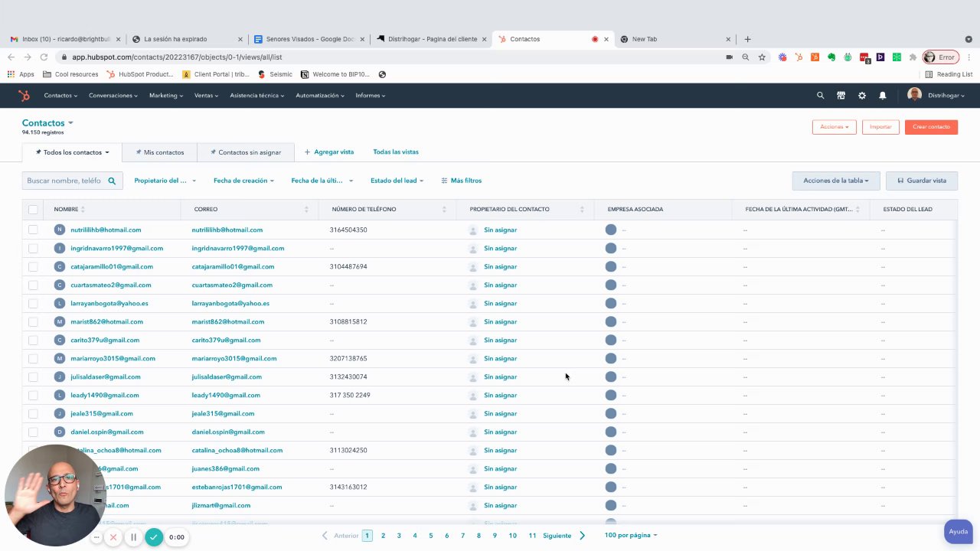Click company circle icon in nutrililhb row
This screenshot has height=551, width=980.
tap(610, 230)
